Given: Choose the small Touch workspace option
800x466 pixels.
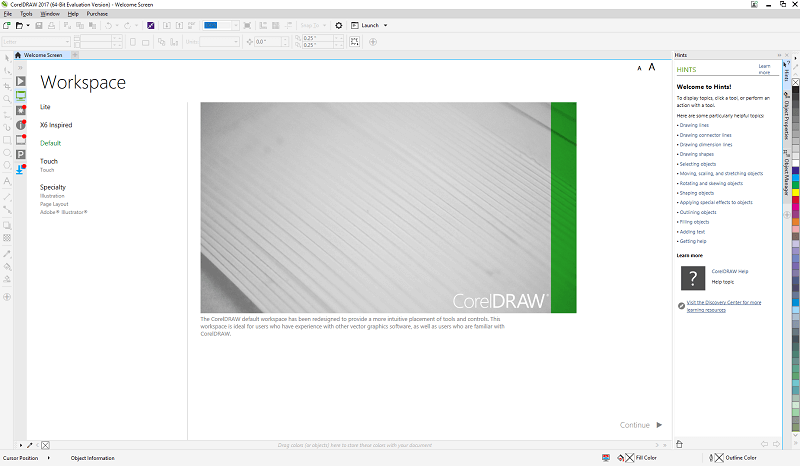Looking at the screenshot, I should pos(47,170).
